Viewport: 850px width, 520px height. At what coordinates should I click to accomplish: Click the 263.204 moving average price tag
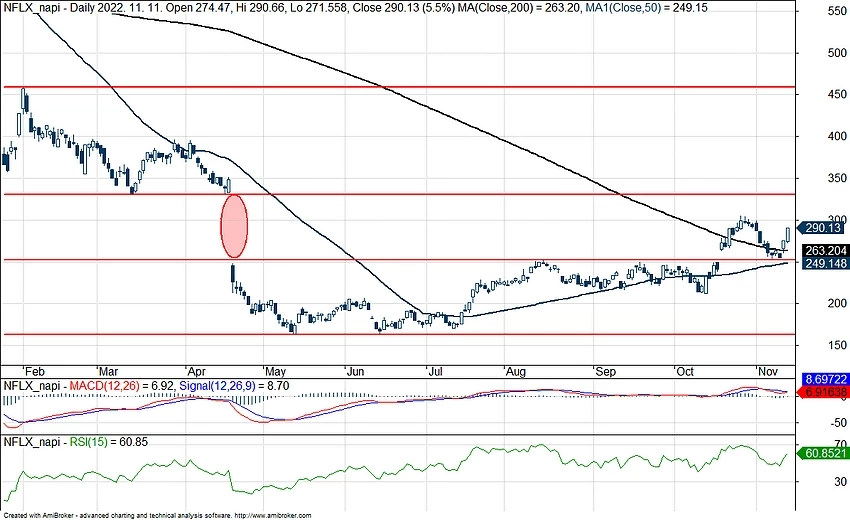click(x=825, y=251)
